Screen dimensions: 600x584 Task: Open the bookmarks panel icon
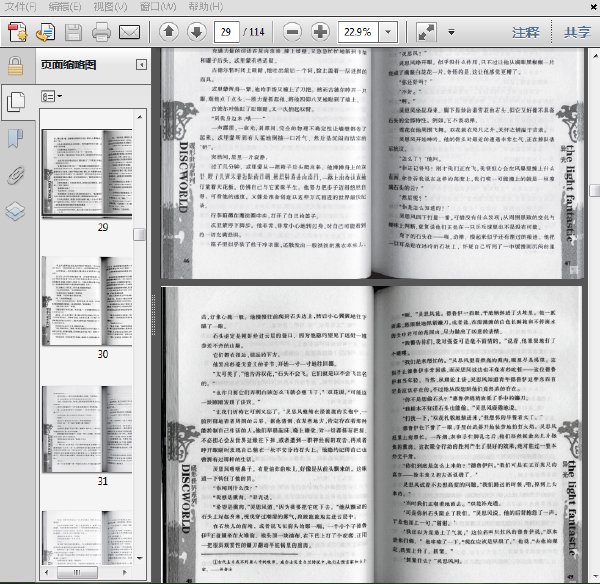click(16, 139)
